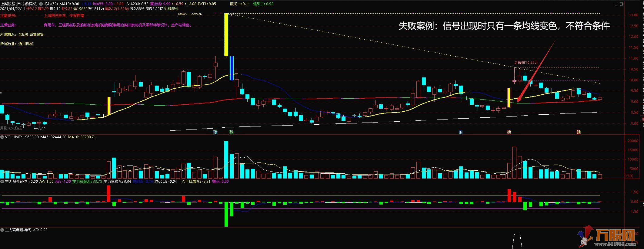The width and height of the screenshot is (644, 249).
Task: Click the 主力资金万: 33.73 label
Action: 87,182
